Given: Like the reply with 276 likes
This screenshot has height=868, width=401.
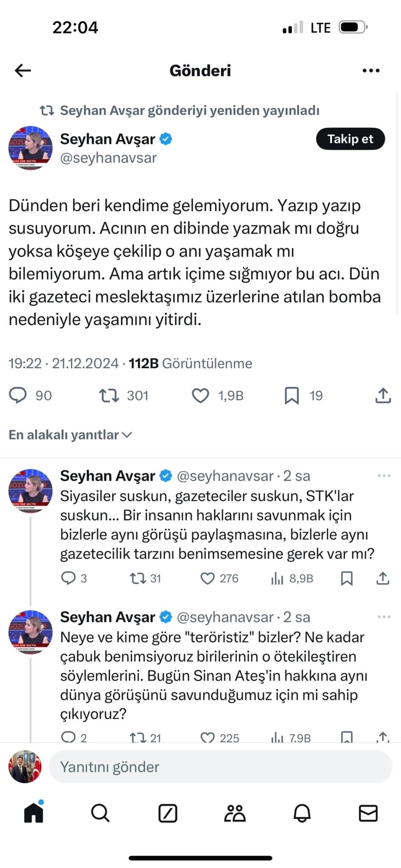Looking at the screenshot, I should 207,578.
